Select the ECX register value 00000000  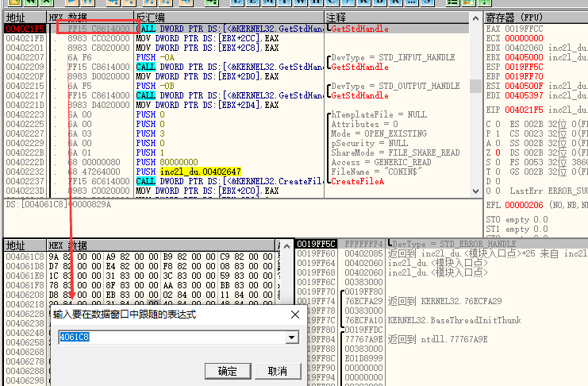click(524, 38)
